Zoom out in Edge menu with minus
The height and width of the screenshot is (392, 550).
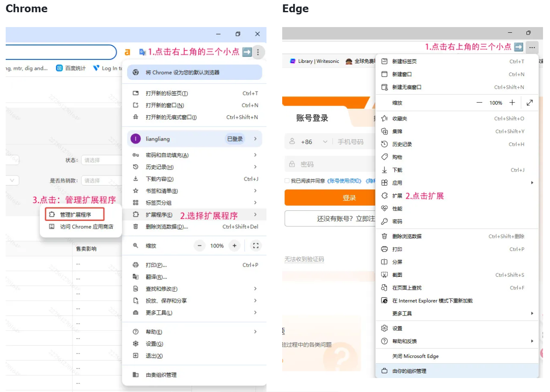(479, 103)
